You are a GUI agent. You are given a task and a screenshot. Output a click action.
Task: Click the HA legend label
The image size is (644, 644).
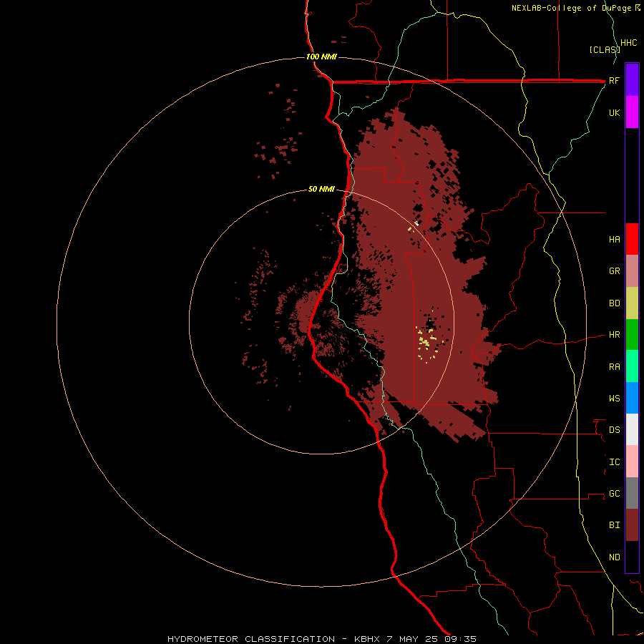pos(614,239)
